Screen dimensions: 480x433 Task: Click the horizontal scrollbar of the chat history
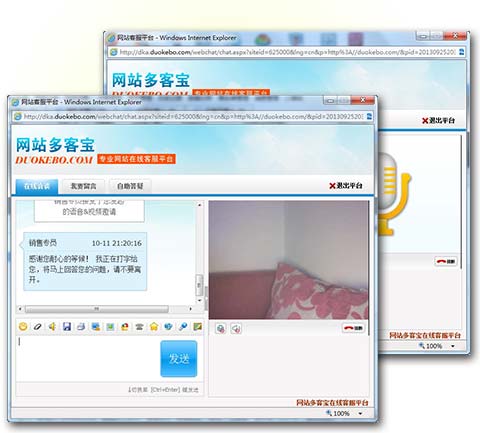click(105, 309)
